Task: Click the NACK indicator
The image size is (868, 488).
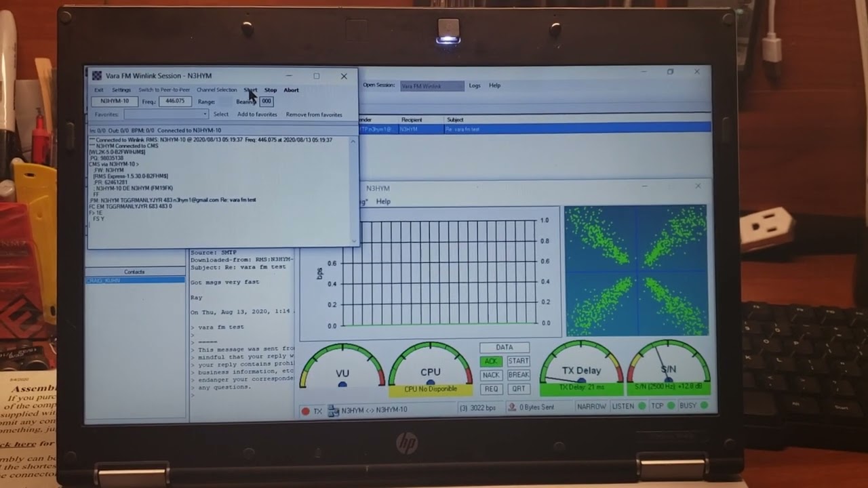Action: click(x=491, y=375)
